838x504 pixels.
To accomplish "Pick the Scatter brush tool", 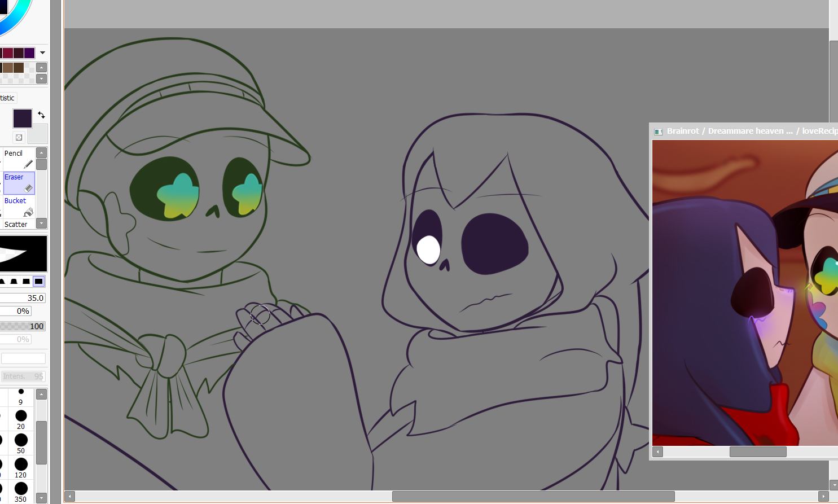I will tap(16, 224).
